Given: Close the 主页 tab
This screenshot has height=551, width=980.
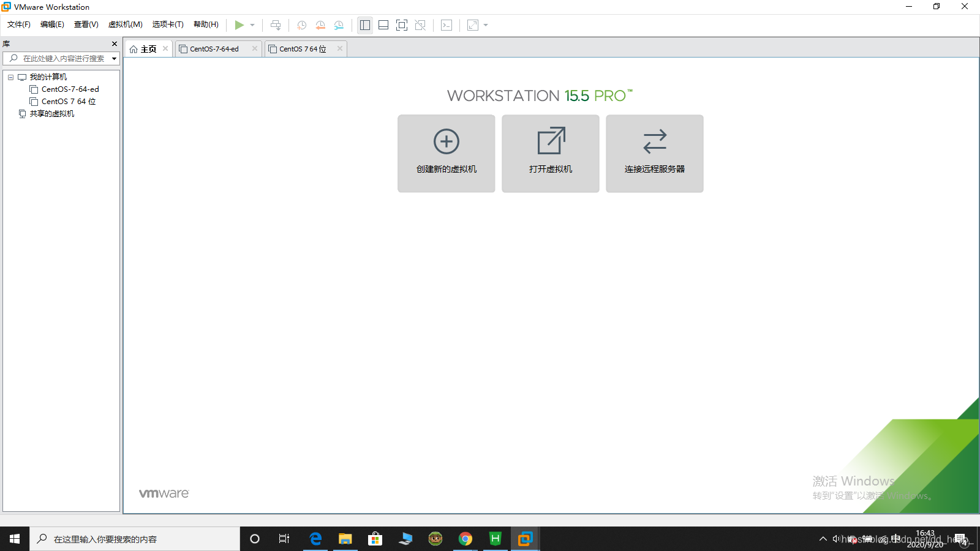Looking at the screenshot, I should (x=165, y=48).
